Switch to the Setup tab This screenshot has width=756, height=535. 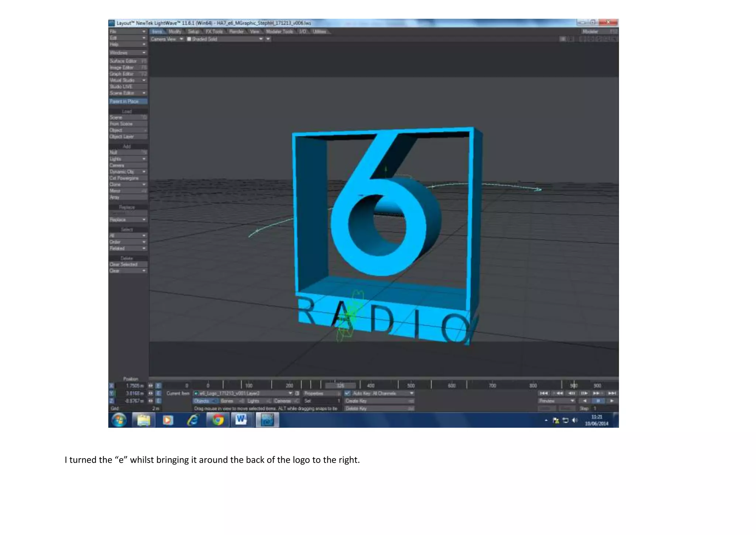pos(193,32)
